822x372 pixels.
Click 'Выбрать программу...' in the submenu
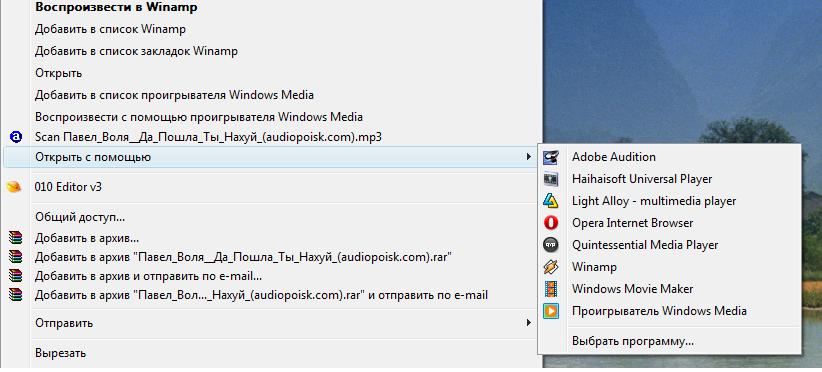pyautogui.click(x=633, y=341)
